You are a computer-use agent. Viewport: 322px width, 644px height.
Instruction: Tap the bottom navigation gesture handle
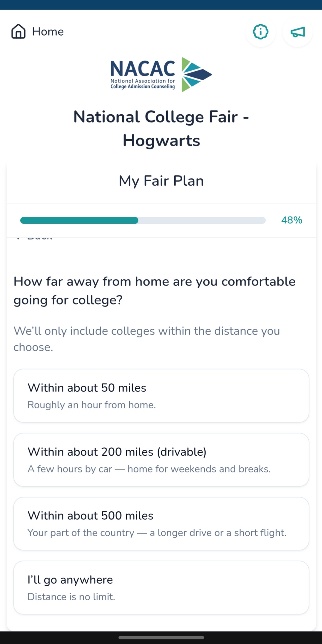(161, 637)
